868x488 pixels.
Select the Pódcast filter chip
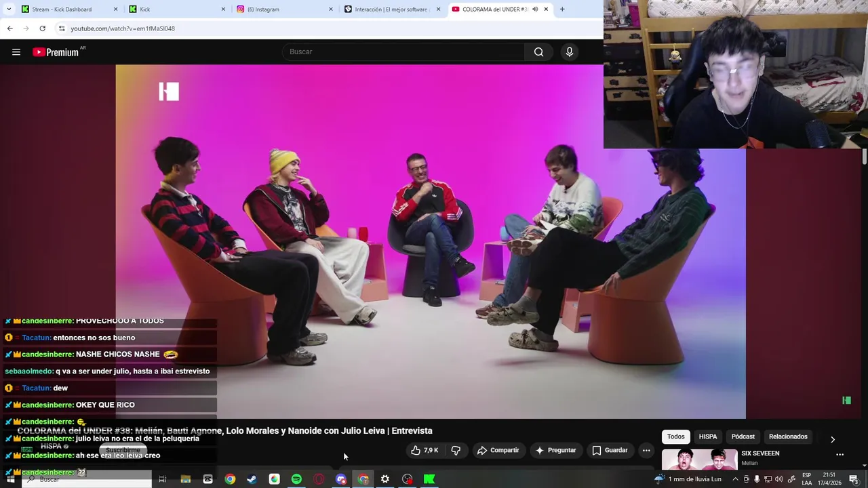point(743,436)
